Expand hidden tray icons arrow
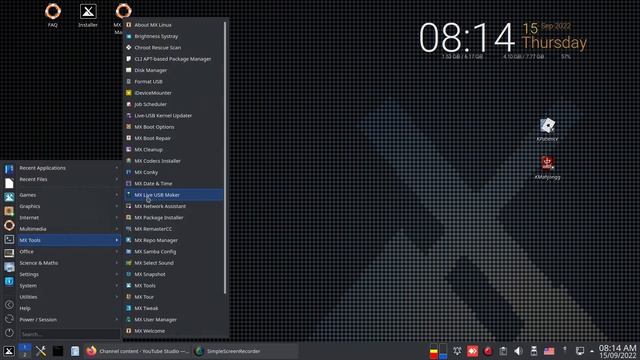Screen dimensions: 640x360 point(592,351)
